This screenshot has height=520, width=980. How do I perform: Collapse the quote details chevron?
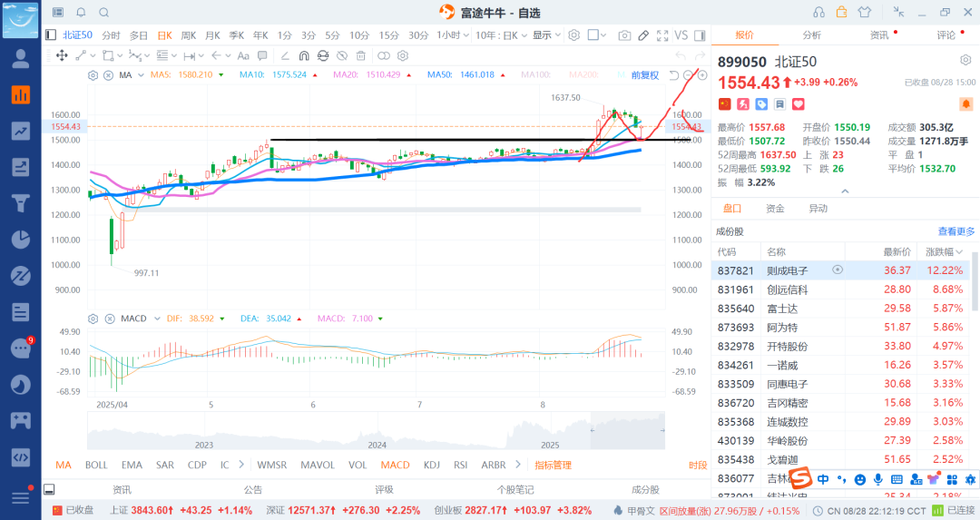(845, 191)
